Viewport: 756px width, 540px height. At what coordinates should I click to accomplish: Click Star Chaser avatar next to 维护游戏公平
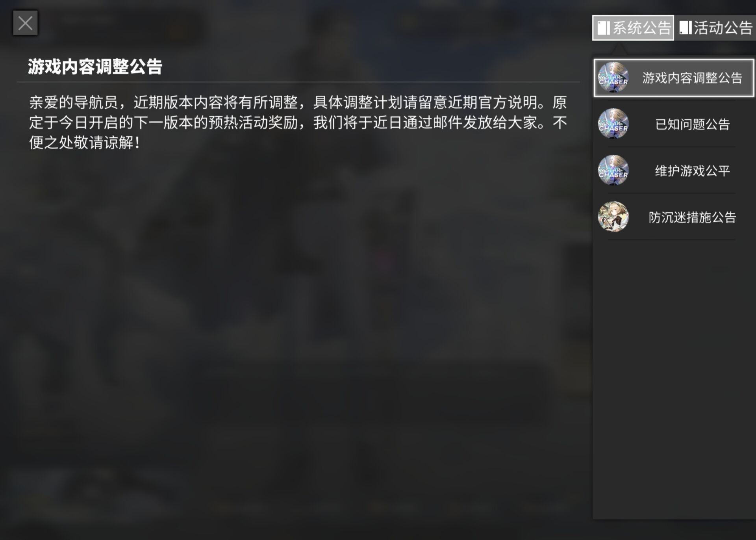click(x=613, y=170)
